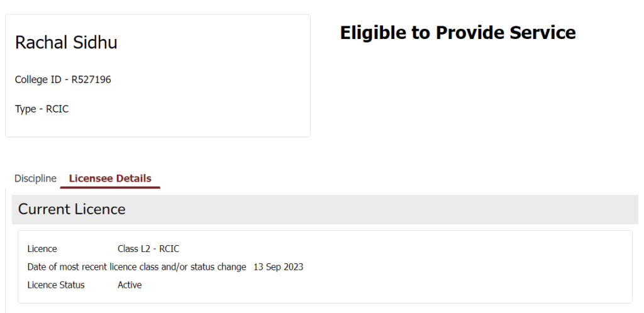Select the ID number R527196
Image resolution: width=644 pixels, height=313 pixels.
click(91, 80)
